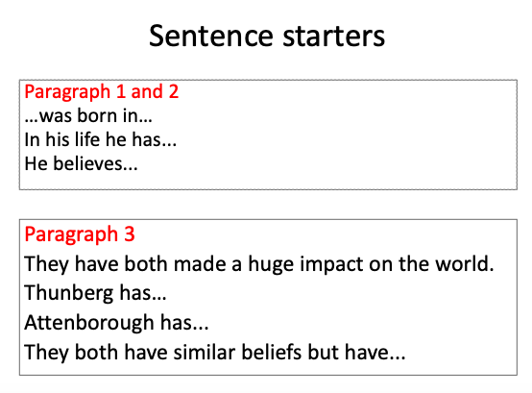The width and height of the screenshot is (532, 393).
Task: Click 'They both have similar beliefs' line
Action: tap(215, 352)
